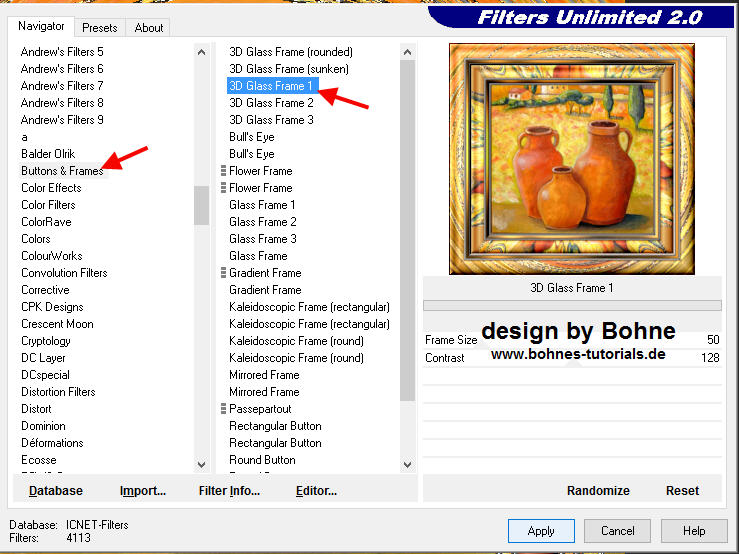Show Filter Info... details
The width and height of the screenshot is (739, 554).
point(229,491)
